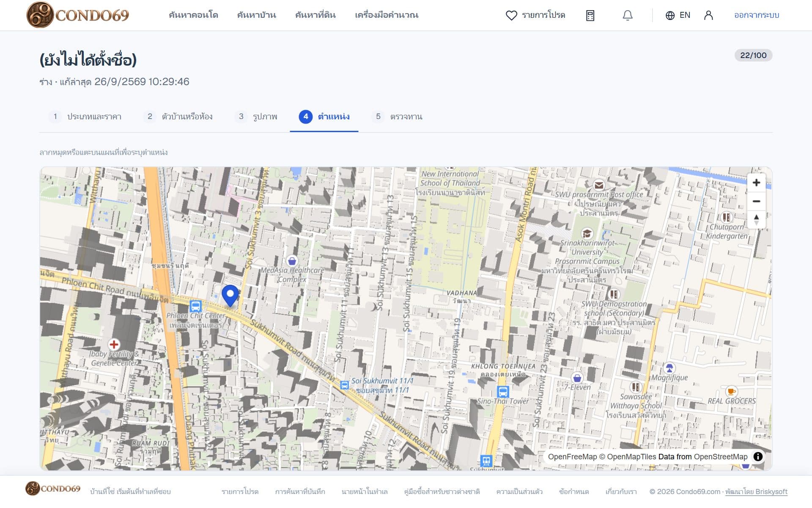Screen dimensions: 812x508
Task: Go to step 5 ตรวจทาน
Action: pos(397,116)
